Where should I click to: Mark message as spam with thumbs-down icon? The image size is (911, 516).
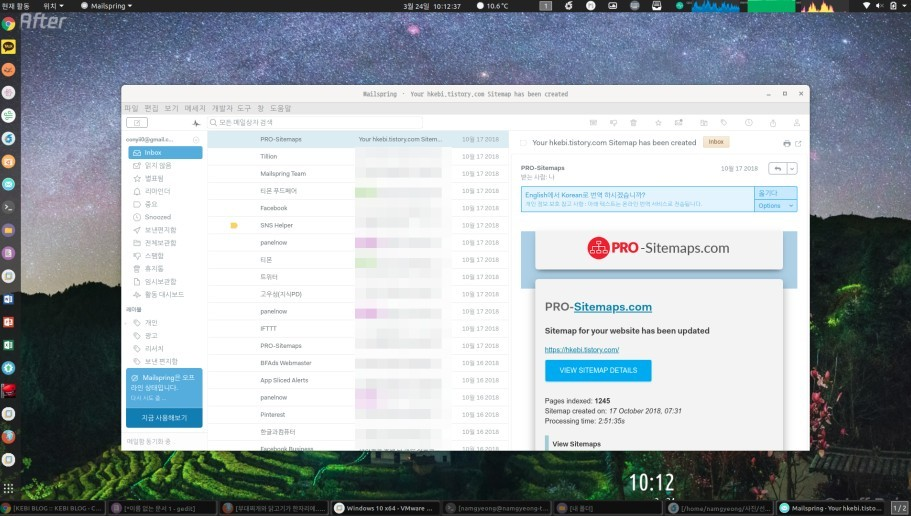[x=613, y=123]
